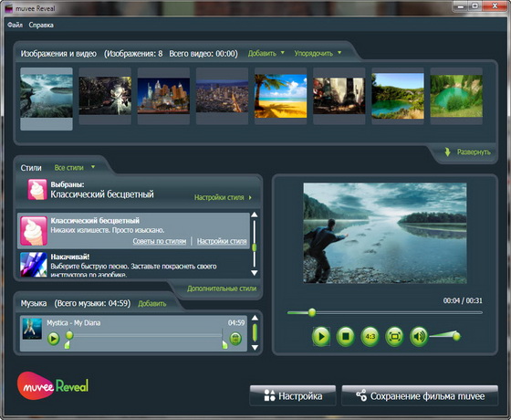Select the Mystica album art thumbnail
This screenshot has width=511, height=420.
click(32, 329)
